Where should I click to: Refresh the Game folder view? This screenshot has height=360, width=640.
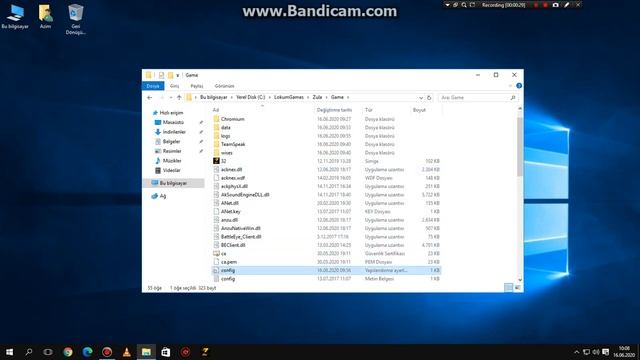point(429,98)
